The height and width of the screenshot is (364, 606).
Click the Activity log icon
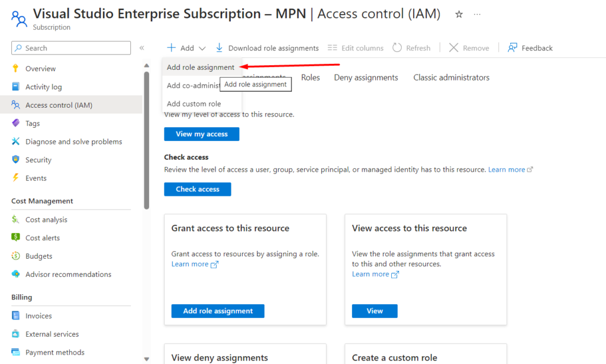pos(15,86)
